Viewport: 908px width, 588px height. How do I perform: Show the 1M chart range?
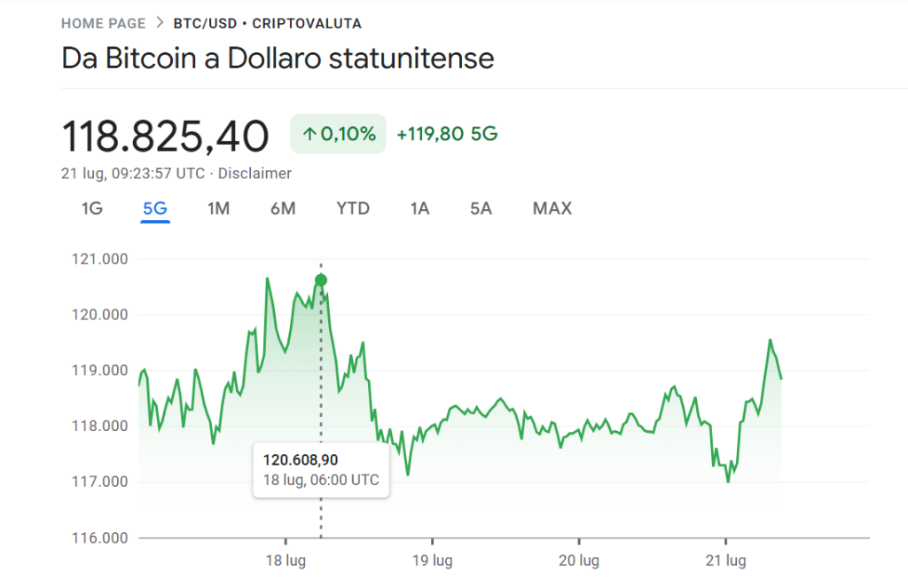[x=218, y=209]
